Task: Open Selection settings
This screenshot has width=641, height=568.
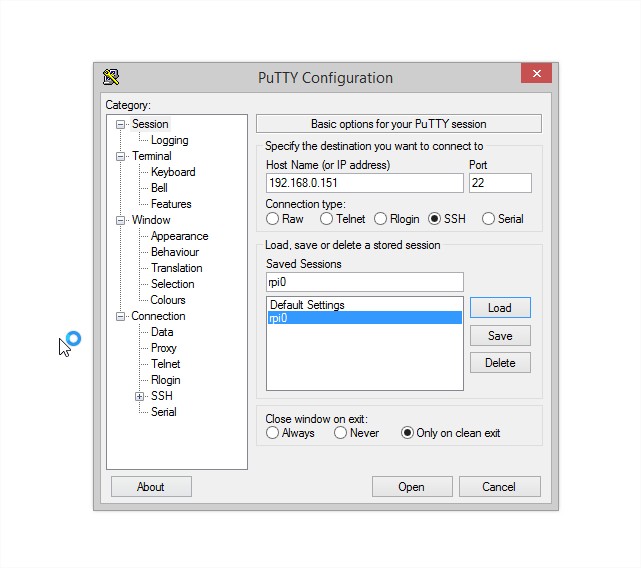Action: (173, 284)
